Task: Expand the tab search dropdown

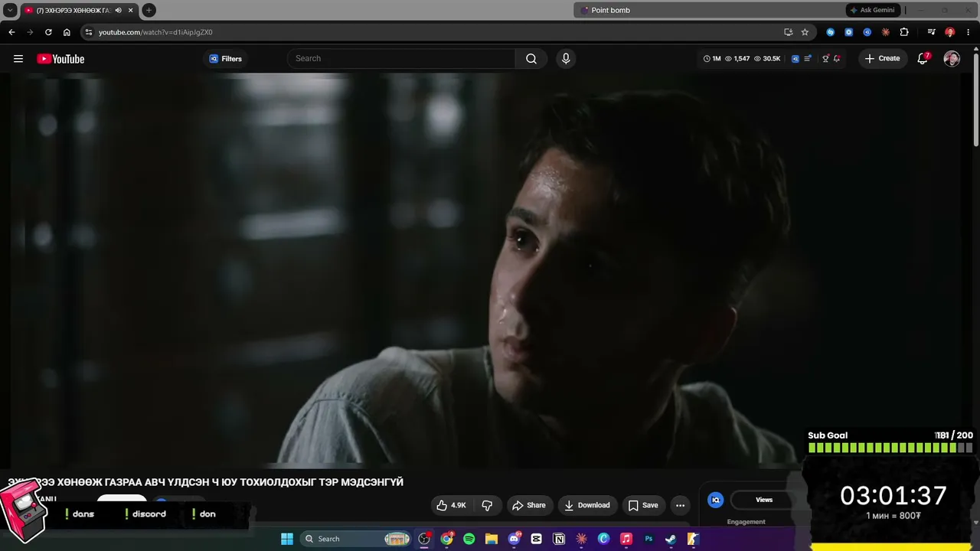Action: [x=10, y=10]
